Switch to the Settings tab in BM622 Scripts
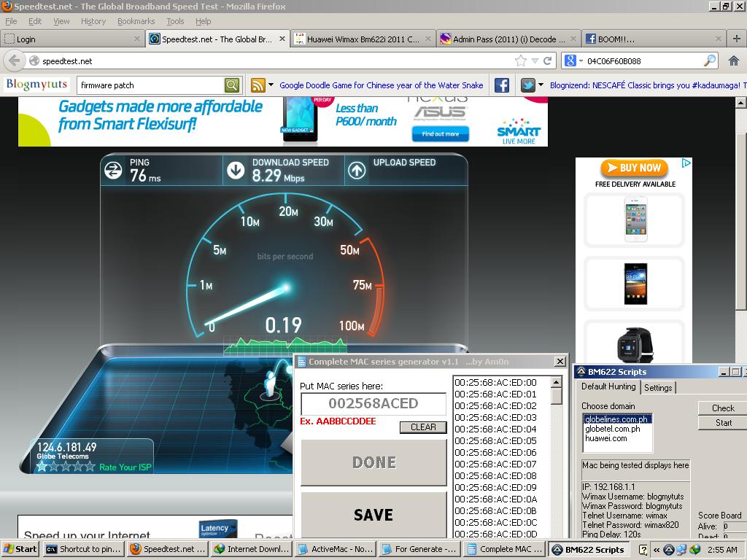747x560 pixels. pyautogui.click(x=658, y=388)
